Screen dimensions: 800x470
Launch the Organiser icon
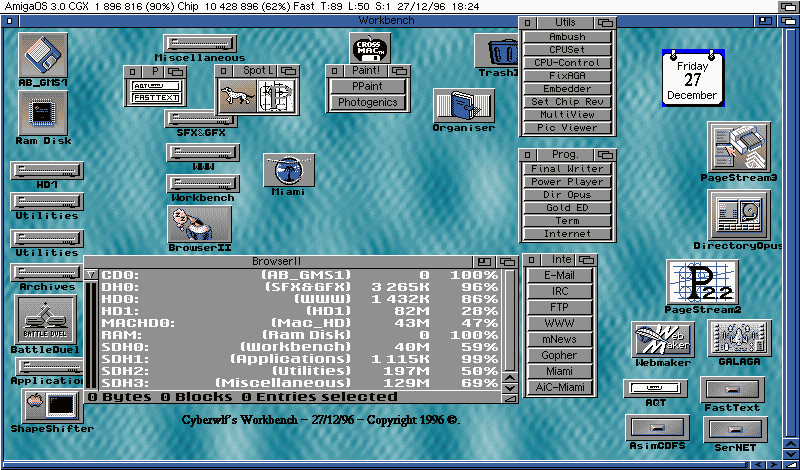coord(464,106)
